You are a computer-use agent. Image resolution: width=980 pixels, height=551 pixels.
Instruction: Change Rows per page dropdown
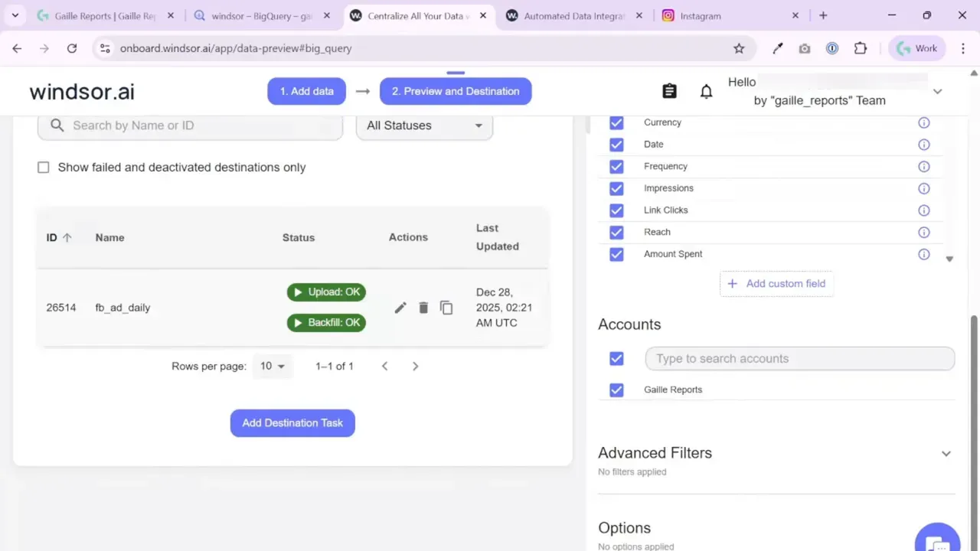coord(272,367)
